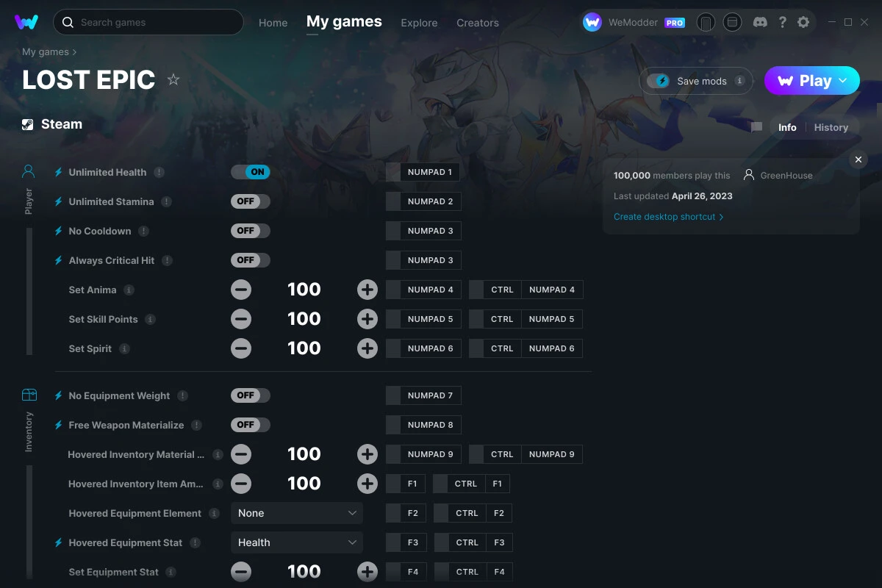Click the Search games field

148,22
